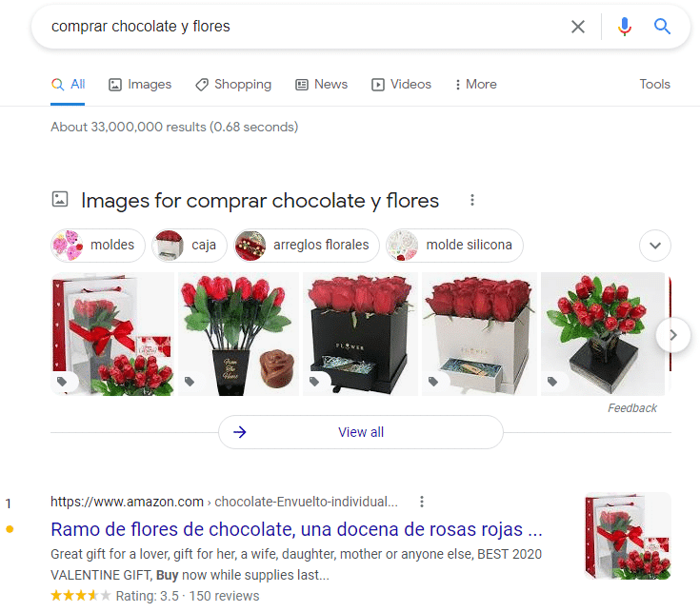Viewport: 700px width, 612px height.
Task: Select the "molde silicona" filter chip
Action: coord(455,246)
